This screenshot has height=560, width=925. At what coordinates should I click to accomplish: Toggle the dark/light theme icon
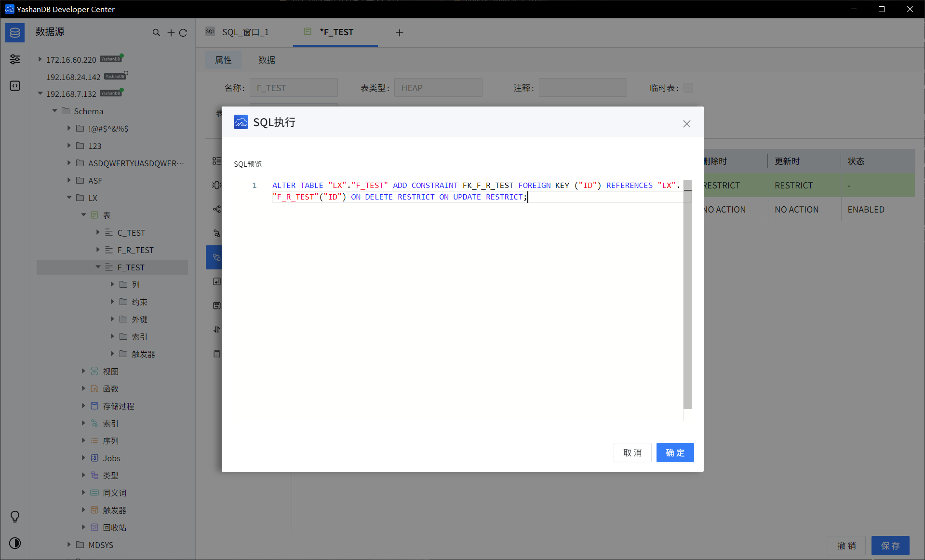[15, 543]
